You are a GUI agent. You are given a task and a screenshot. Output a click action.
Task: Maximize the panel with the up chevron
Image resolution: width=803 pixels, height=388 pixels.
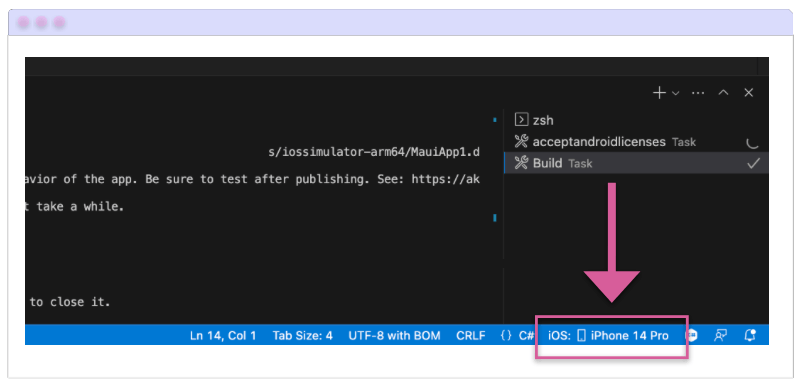(x=723, y=93)
